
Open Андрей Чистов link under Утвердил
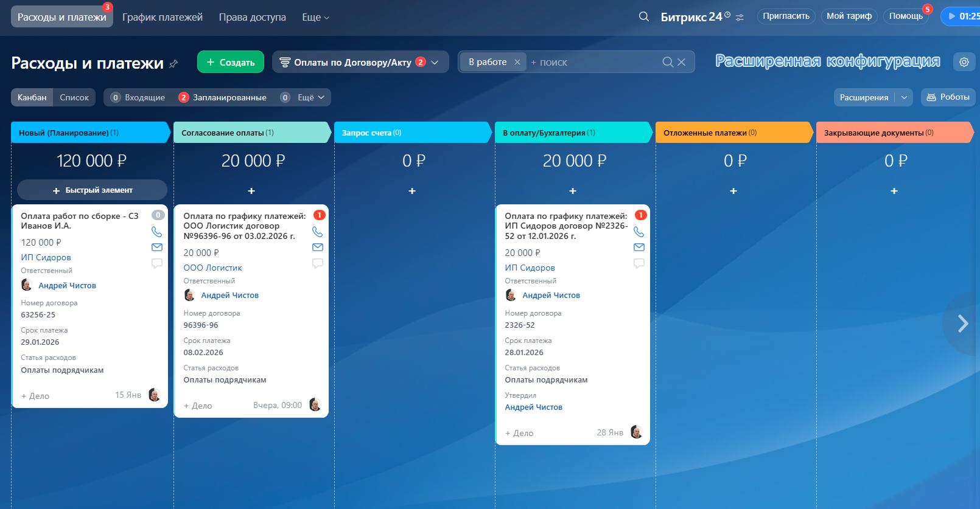coord(533,407)
